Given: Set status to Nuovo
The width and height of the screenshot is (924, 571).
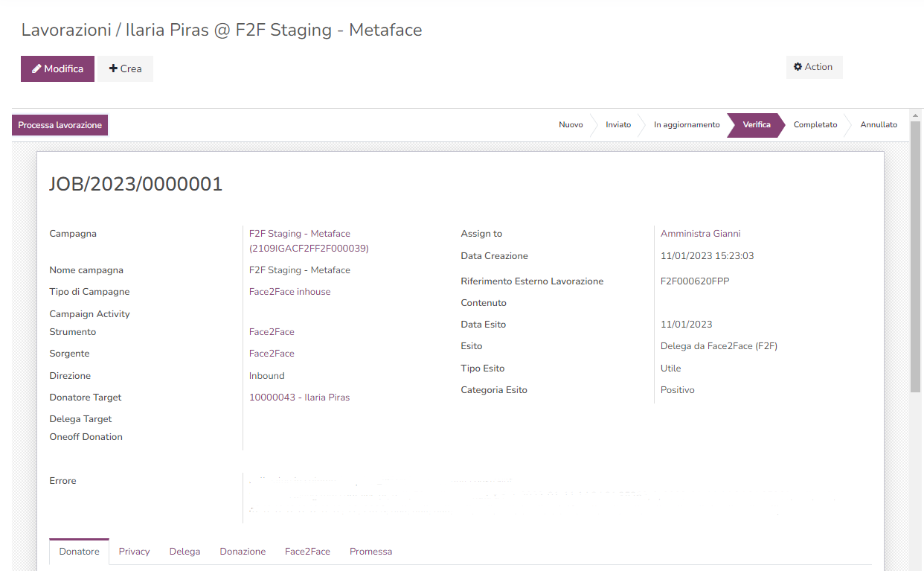Looking at the screenshot, I should click(571, 125).
